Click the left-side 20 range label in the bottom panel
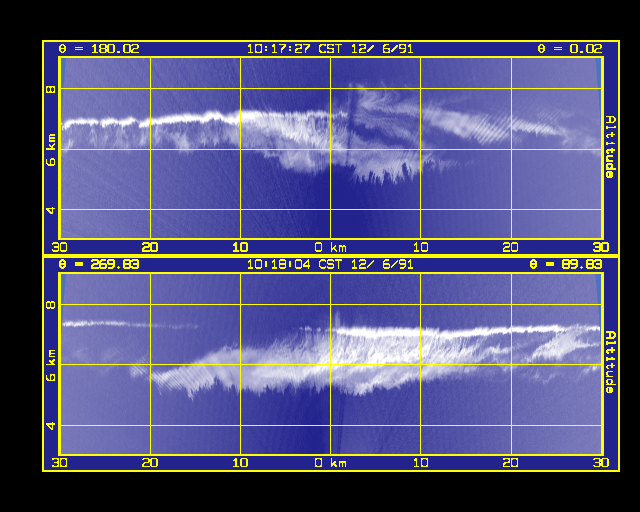The image size is (640, 512). [x=150, y=463]
